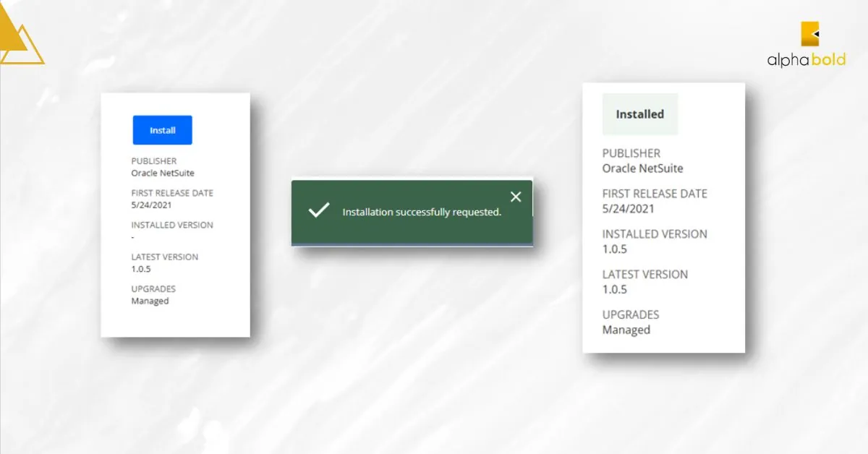Click "5/24/2021" date in the Installed card
Viewport: 868px width, 454px height.
629,209
